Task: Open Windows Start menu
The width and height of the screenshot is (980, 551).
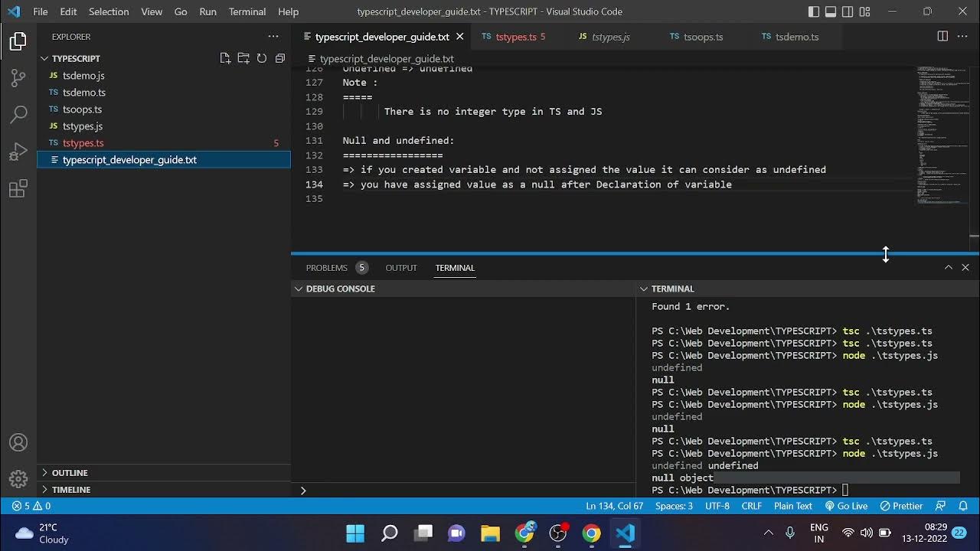Action: (355, 533)
